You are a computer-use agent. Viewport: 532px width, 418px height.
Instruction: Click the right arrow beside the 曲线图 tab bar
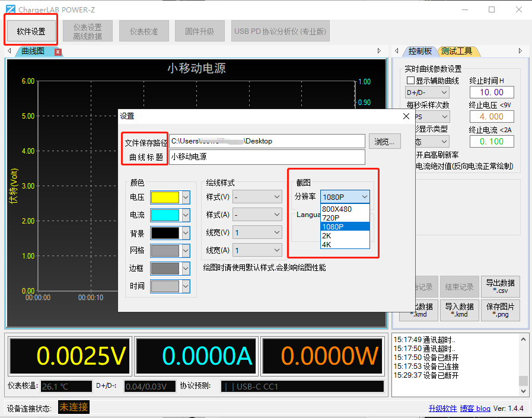380,51
